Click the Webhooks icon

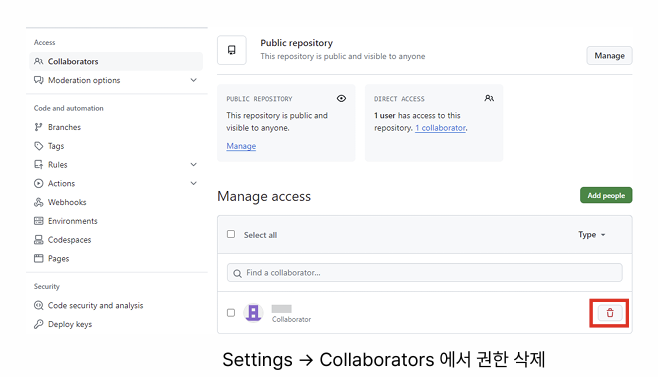click(x=39, y=202)
